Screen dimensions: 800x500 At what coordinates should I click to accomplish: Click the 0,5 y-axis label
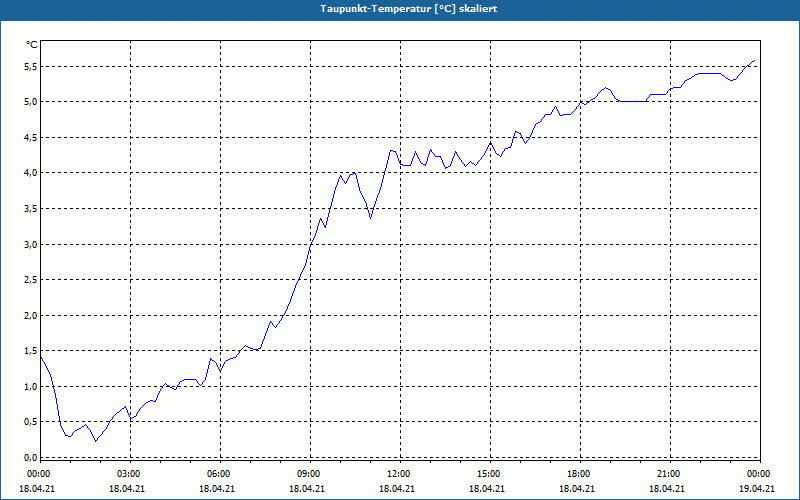(31, 421)
